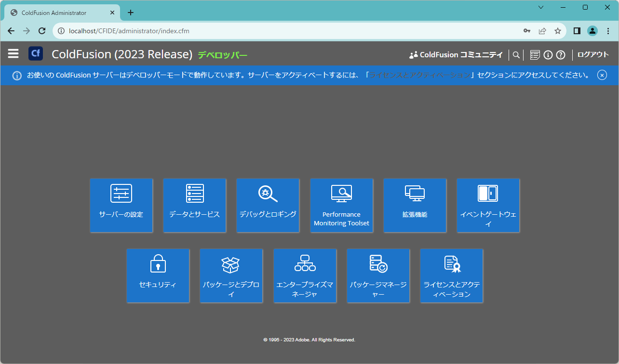Open the デバッグとロギング tile
This screenshot has width=619, height=364.
point(268,206)
